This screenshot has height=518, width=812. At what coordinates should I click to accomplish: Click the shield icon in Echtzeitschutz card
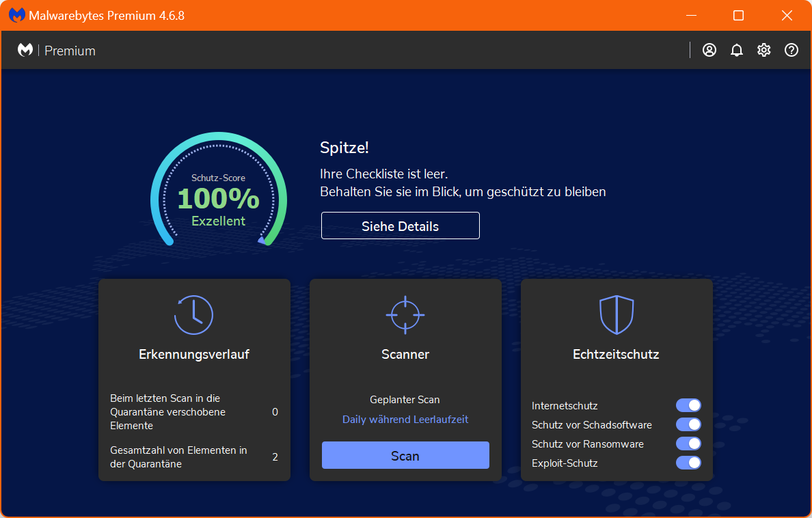point(617,315)
